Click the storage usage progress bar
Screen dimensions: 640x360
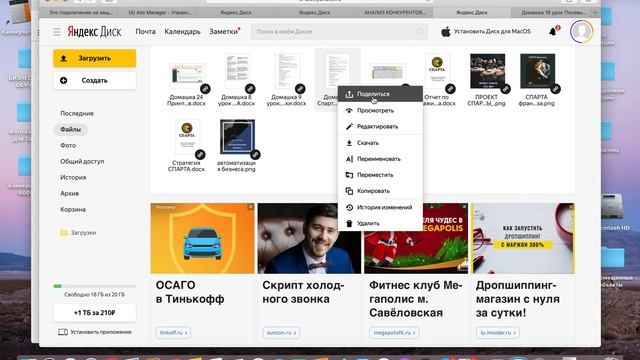[x=95, y=286]
